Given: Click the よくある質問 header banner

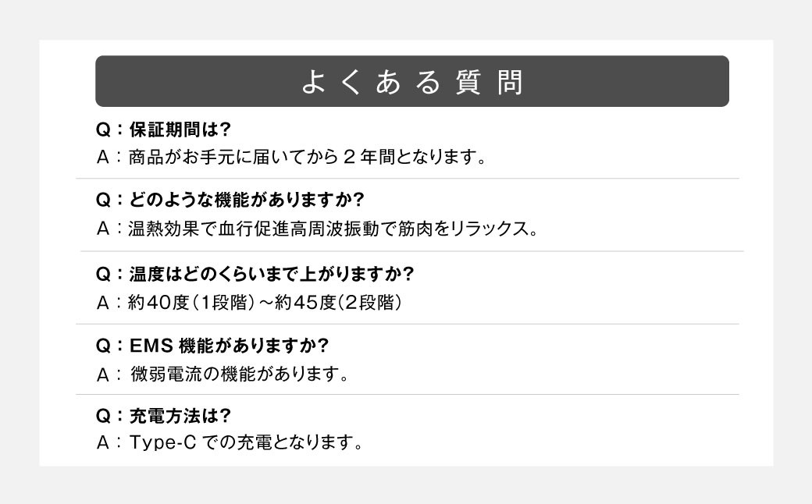Looking at the screenshot, I should point(411,81).
